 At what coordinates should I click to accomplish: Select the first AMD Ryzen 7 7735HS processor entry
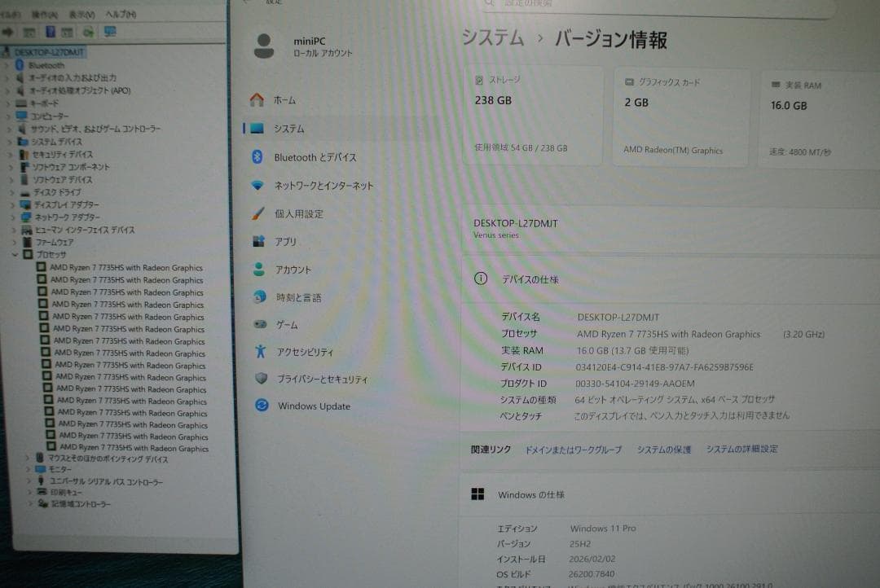126,268
